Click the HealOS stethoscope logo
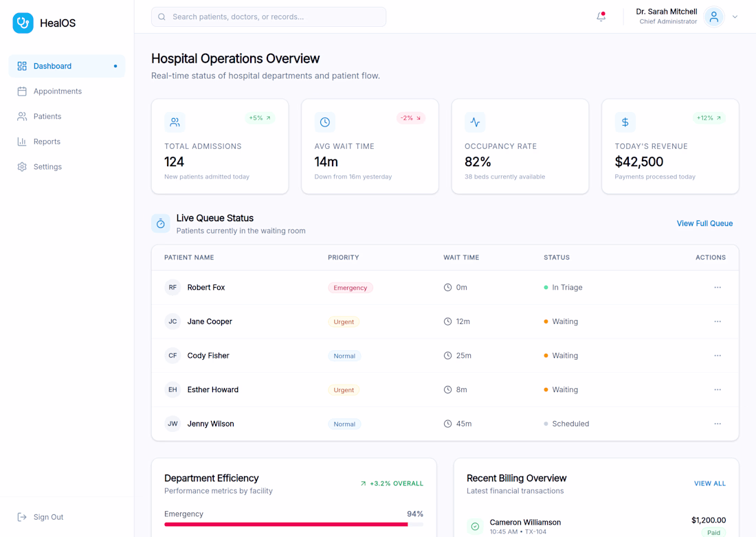The height and width of the screenshot is (537, 756). click(x=23, y=23)
